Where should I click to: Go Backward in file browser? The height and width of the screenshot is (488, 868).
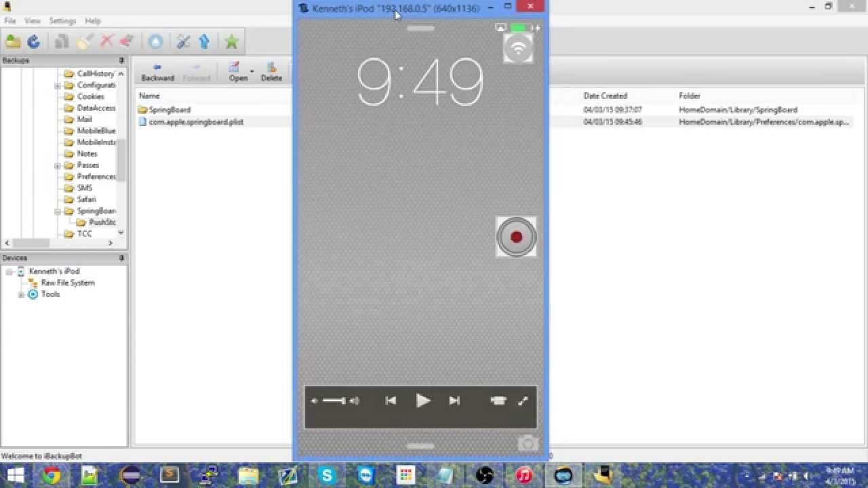(x=157, y=72)
